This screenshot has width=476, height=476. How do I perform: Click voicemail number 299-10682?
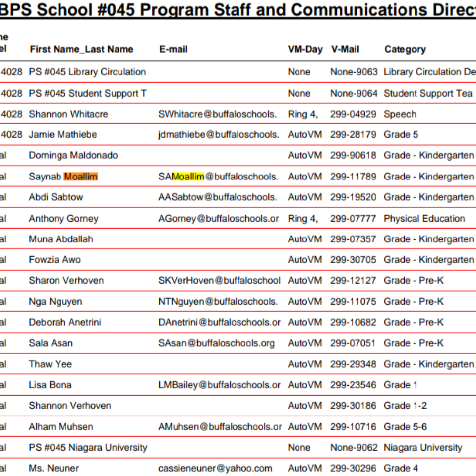click(x=354, y=322)
